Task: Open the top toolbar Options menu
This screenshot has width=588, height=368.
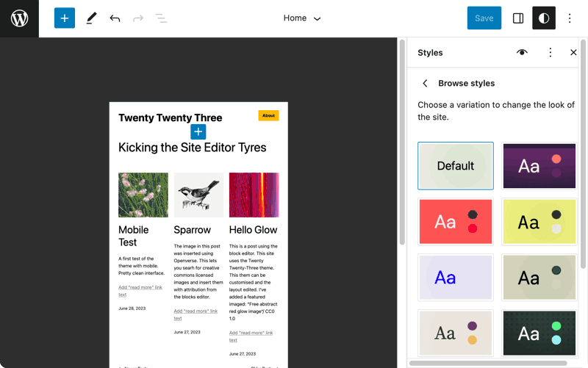Action: click(x=569, y=18)
